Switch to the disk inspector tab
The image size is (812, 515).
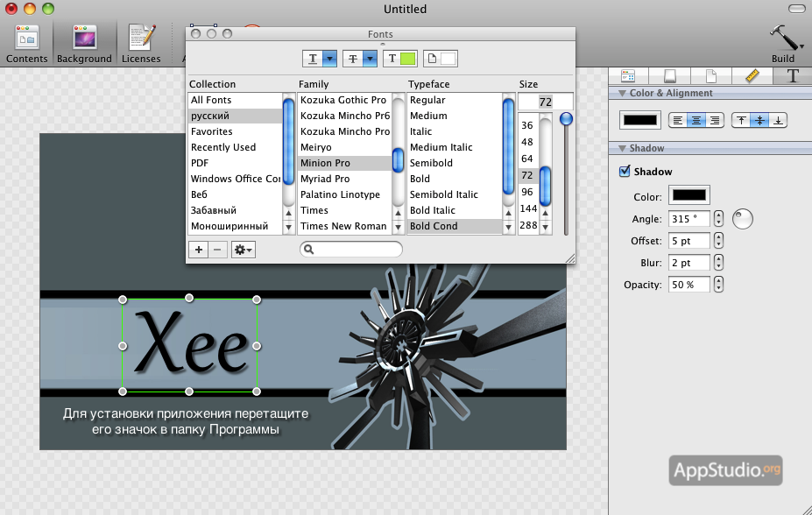point(669,76)
